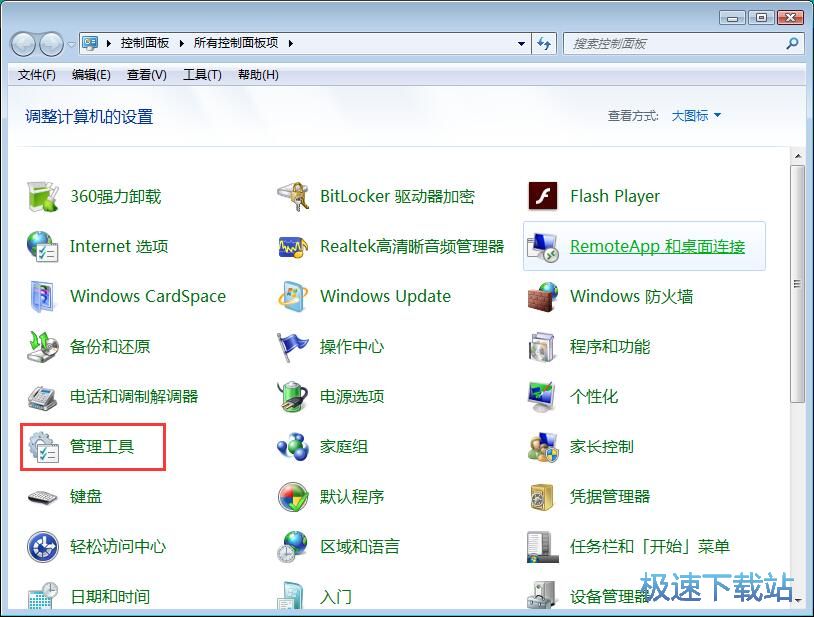The height and width of the screenshot is (617, 814).
Task: Open the 360强力卸载 icon
Action: coord(42,197)
